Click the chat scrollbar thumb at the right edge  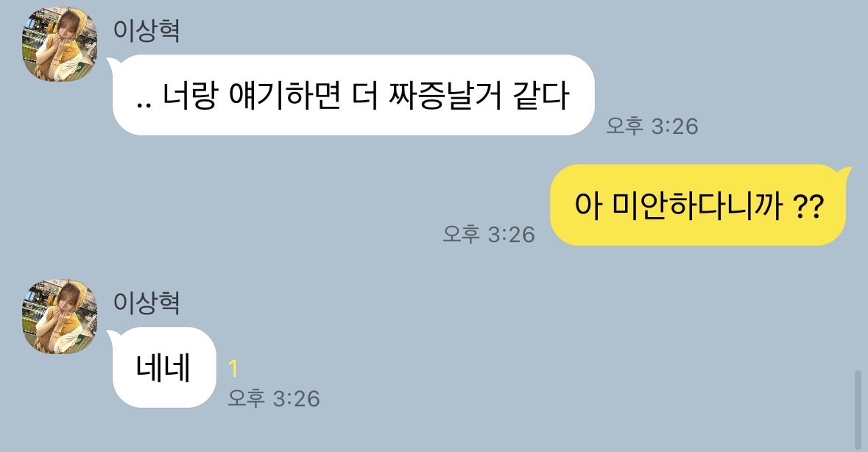pyautogui.click(x=858, y=410)
